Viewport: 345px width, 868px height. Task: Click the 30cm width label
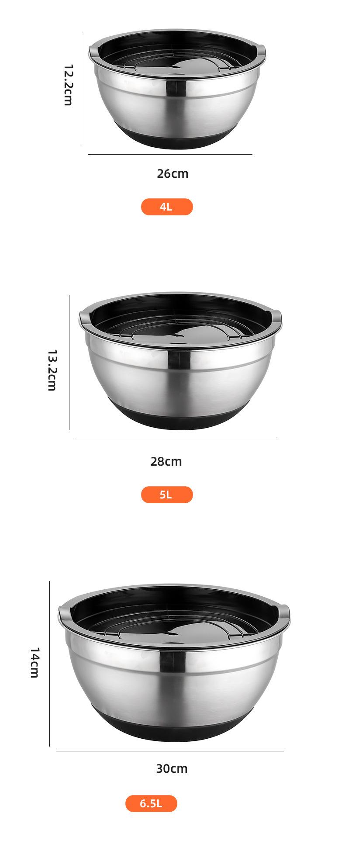(x=172, y=768)
